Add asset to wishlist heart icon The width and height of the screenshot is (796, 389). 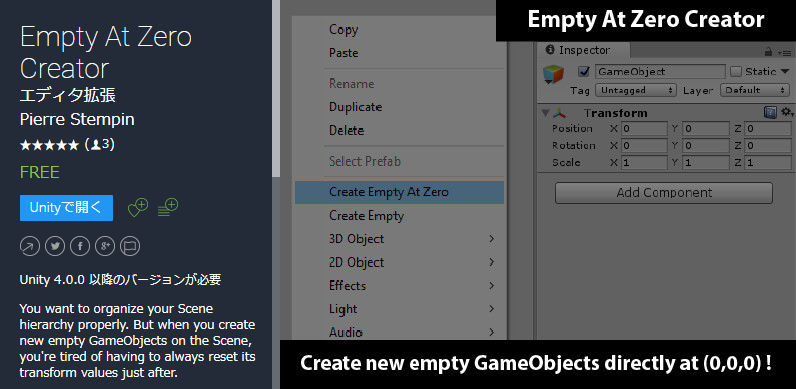(x=138, y=208)
